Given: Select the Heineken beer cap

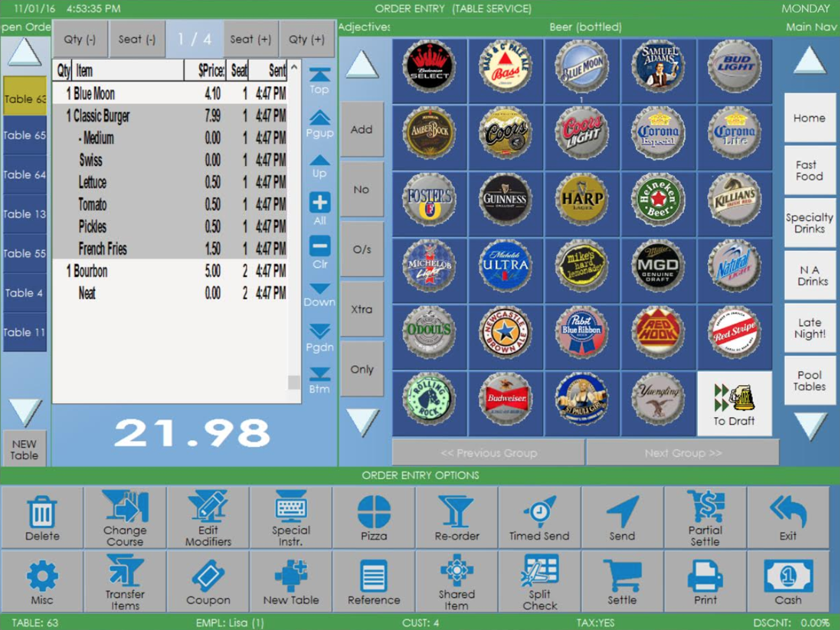Looking at the screenshot, I should click(658, 200).
